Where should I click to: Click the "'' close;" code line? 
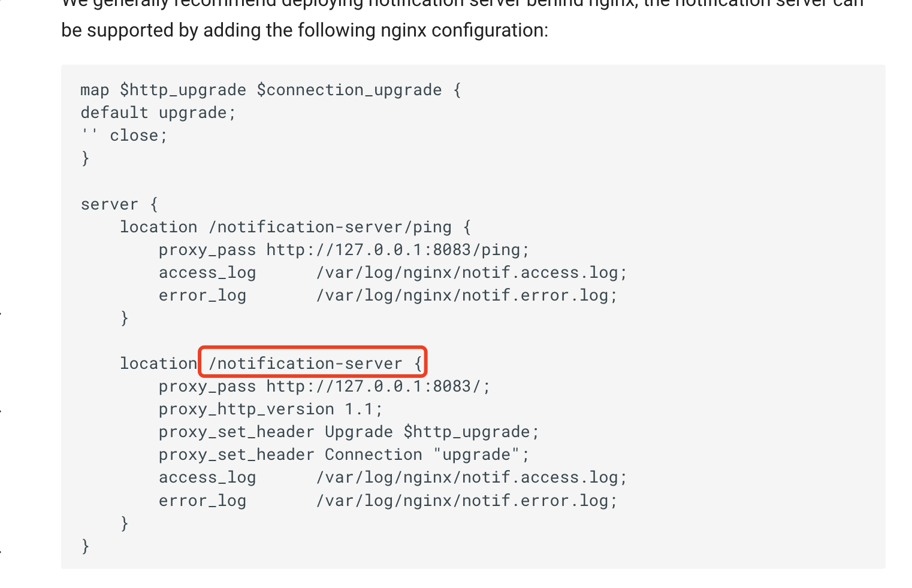(124, 135)
